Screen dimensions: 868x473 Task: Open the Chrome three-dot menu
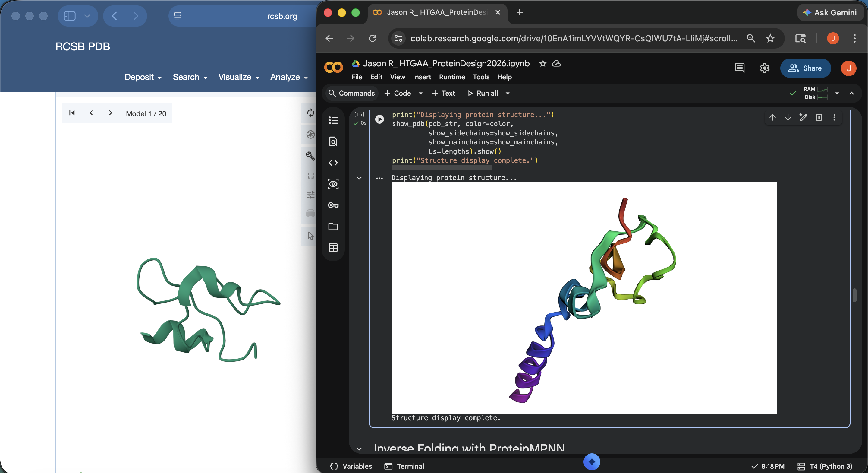[854, 38]
